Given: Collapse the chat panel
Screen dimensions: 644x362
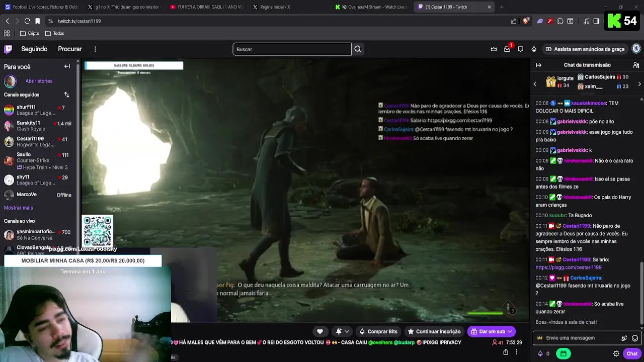Looking at the screenshot, I should (538, 65).
